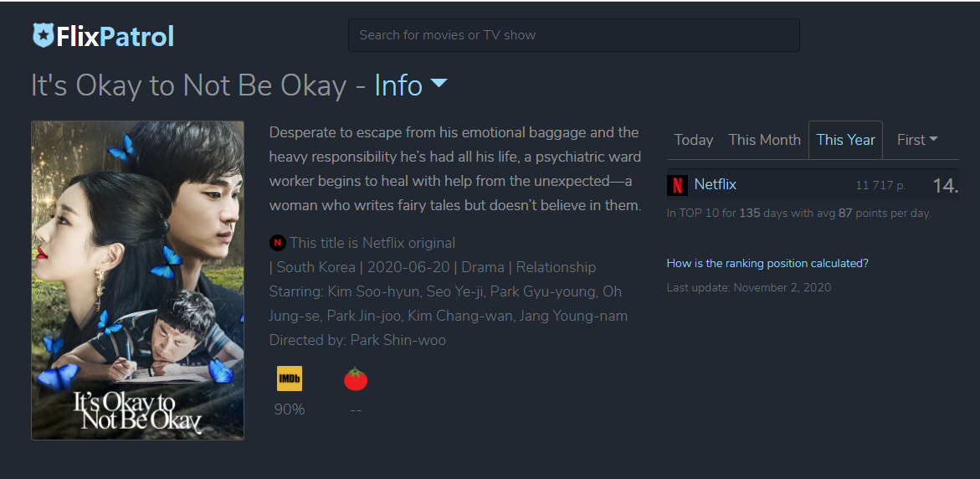Image resolution: width=980 pixels, height=479 pixels.
Task: Switch to the Today tab
Action: [694, 140]
